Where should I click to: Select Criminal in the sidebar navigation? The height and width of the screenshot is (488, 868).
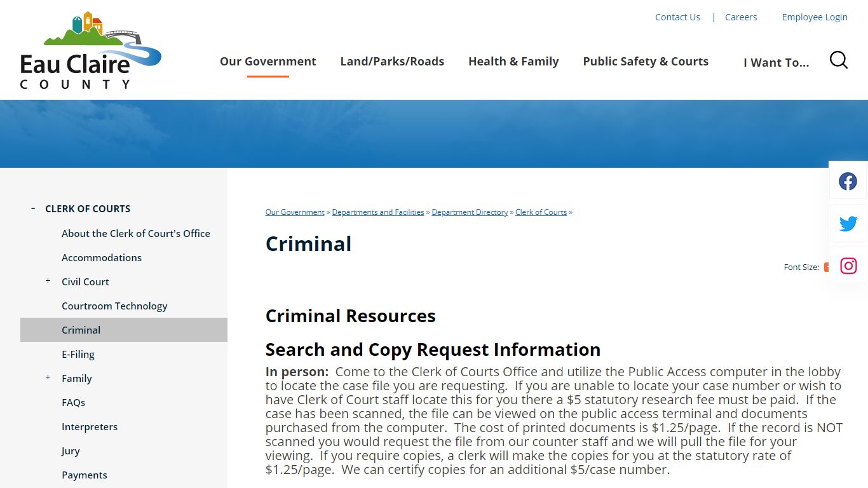[x=81, y=330]
